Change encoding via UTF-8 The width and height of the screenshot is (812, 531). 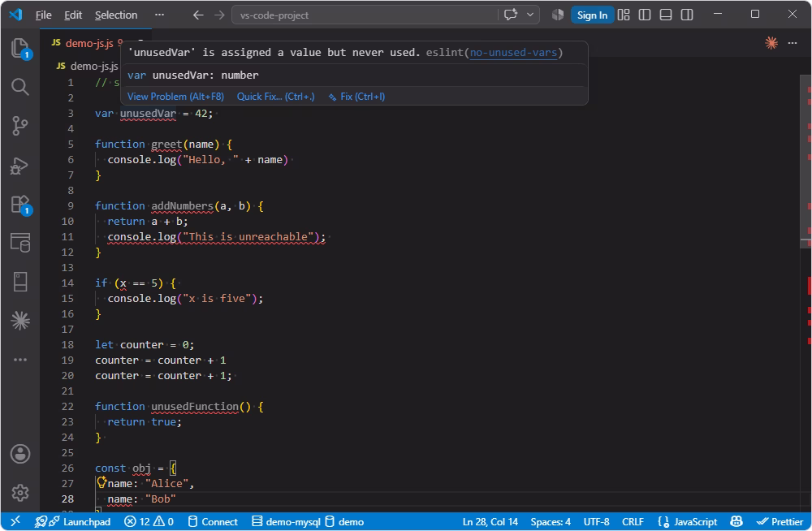pyautogui.click(x=596, y=522)
